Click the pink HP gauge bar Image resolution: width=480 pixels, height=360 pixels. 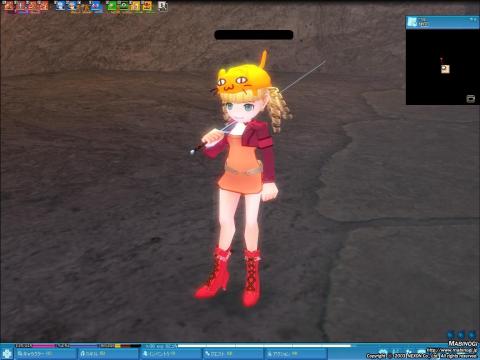[x=35, y=346]
